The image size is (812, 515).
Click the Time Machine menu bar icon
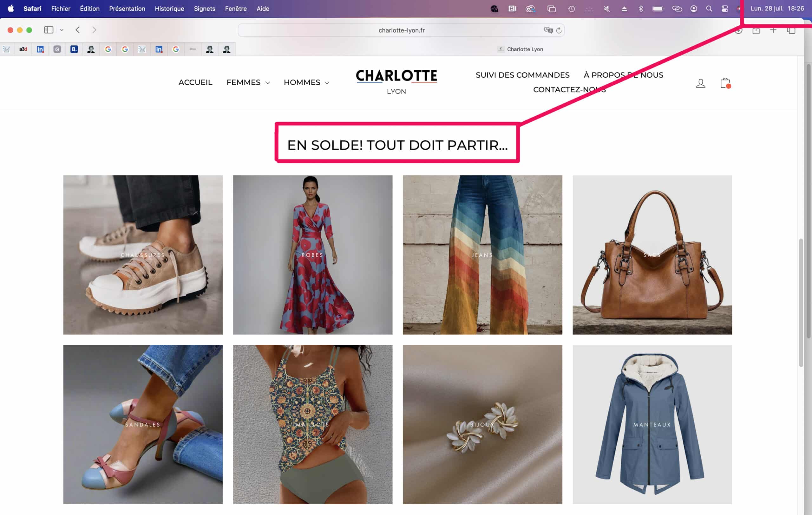(571, 9)
